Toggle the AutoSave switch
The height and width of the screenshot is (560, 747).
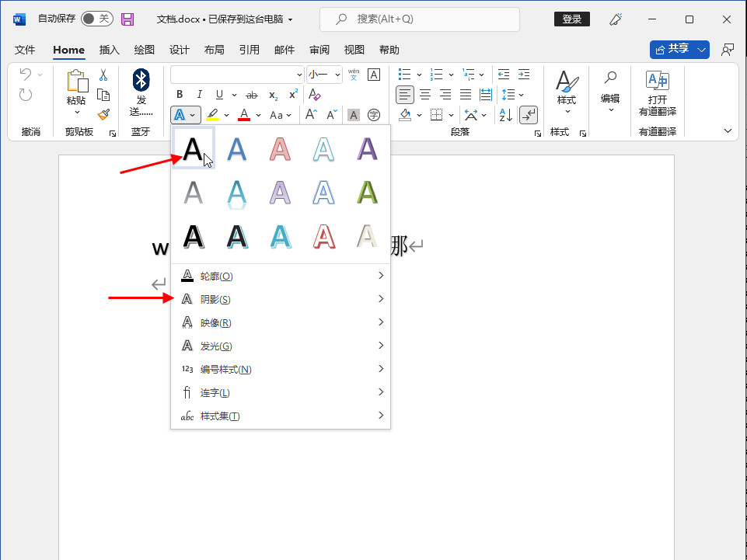click(96, 19)
